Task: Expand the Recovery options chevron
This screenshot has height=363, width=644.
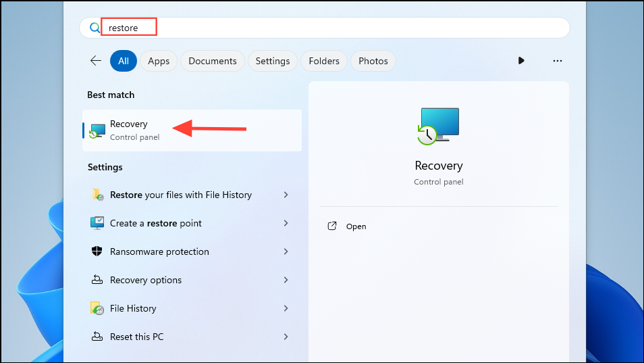Action: [286, 280]
